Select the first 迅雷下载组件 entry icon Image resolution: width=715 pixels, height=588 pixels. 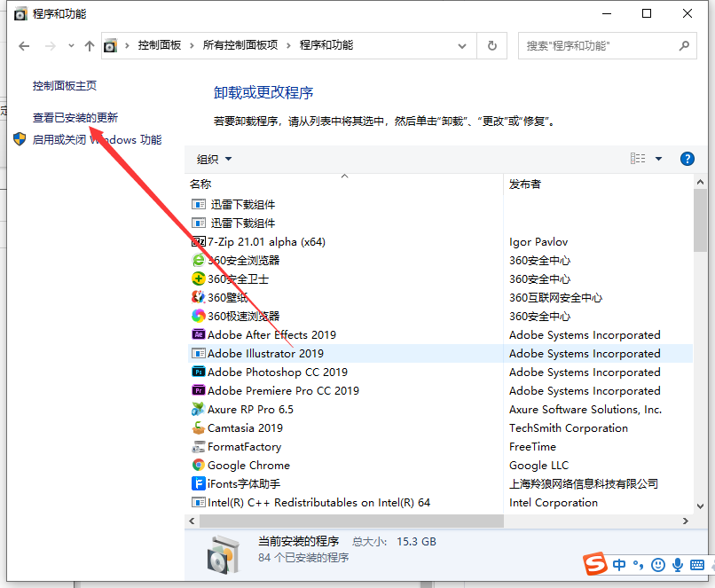click(199, 204)
